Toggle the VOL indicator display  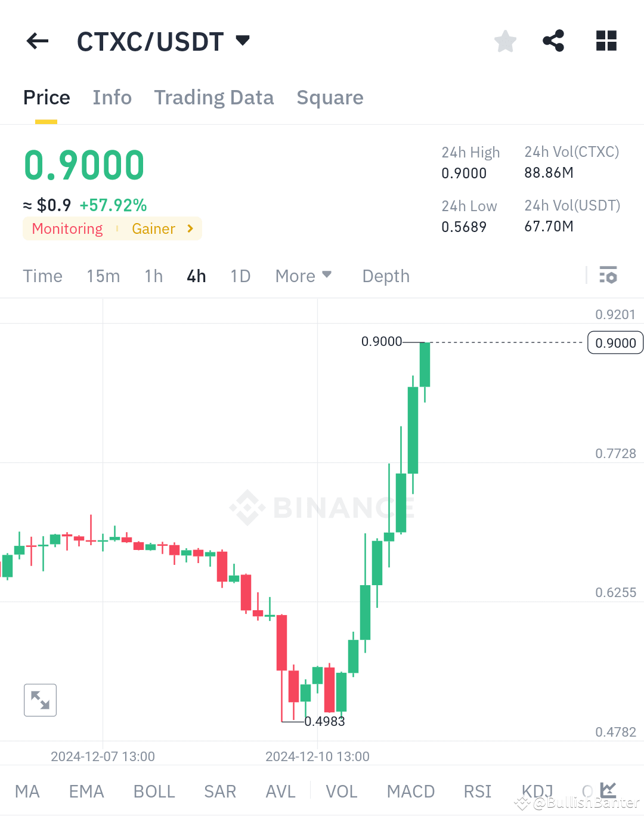point(342,791)
